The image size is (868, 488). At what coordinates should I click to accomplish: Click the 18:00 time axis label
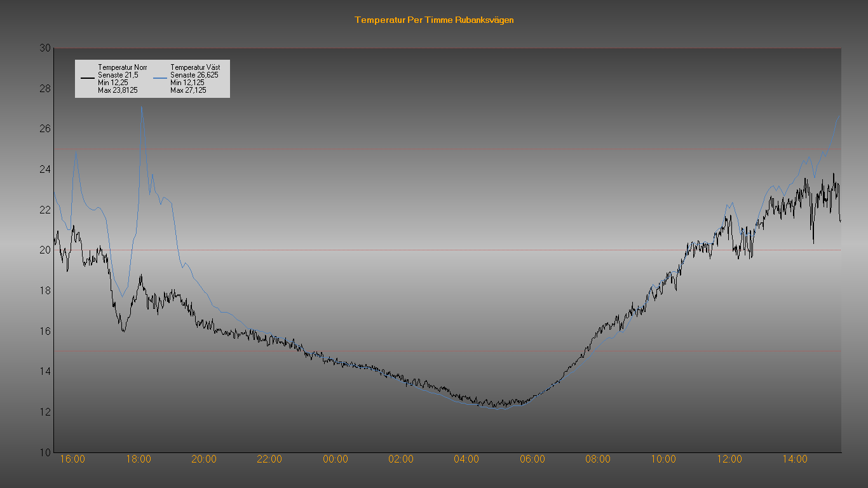[139, 459]
